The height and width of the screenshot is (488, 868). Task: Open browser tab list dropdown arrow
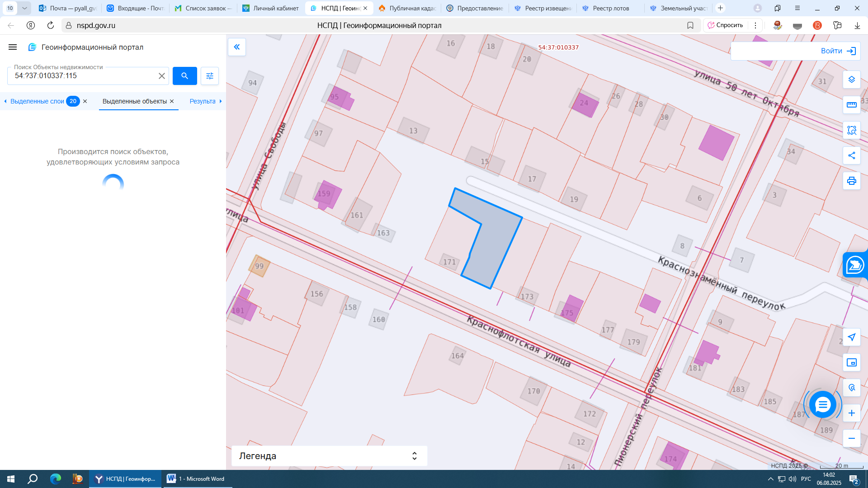(x=24, y=8)
